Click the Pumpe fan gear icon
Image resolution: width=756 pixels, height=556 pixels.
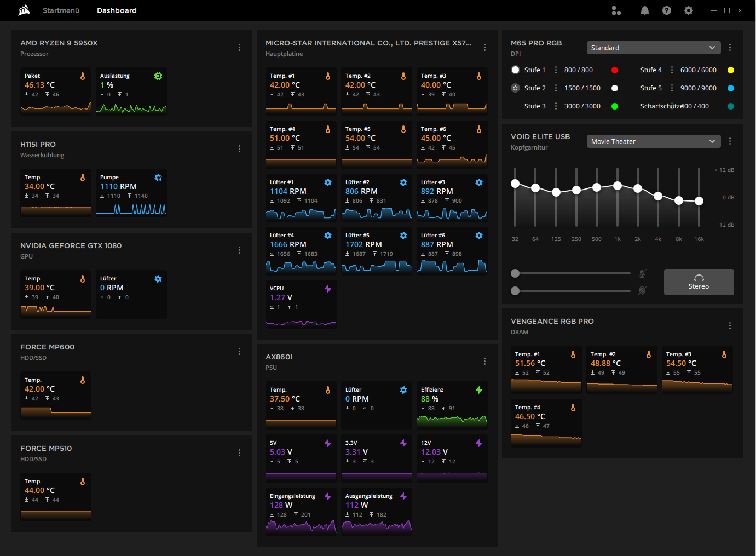[158, 177]
